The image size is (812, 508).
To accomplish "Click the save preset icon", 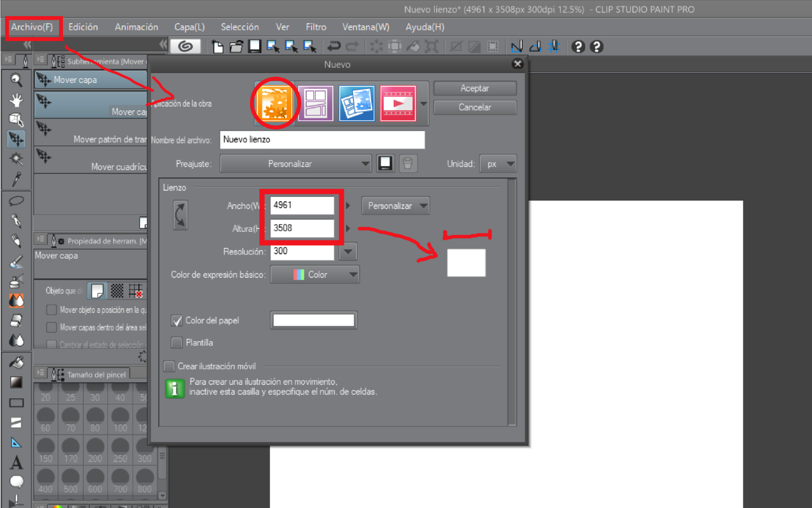I will 385,163.
